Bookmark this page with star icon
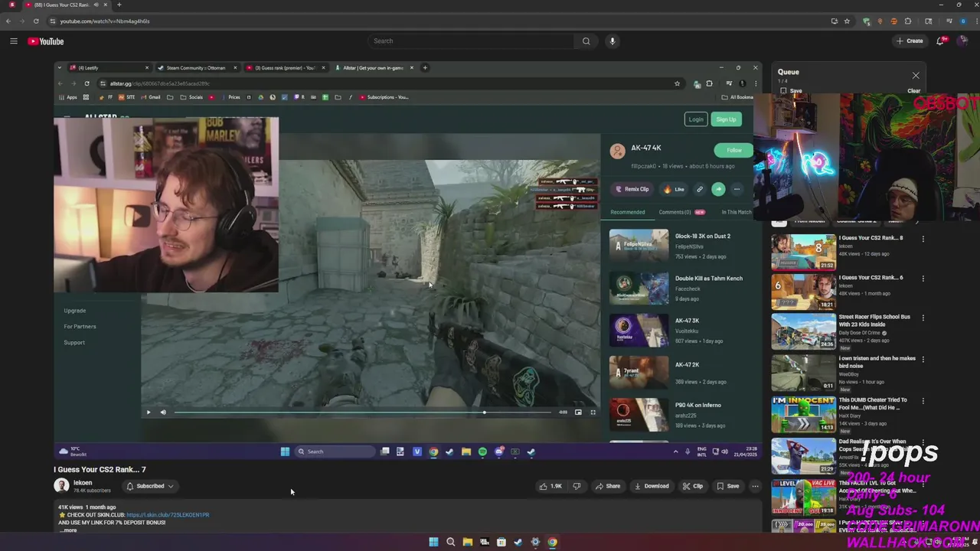This screenshot has height=551, width=980. pos(847,21)
